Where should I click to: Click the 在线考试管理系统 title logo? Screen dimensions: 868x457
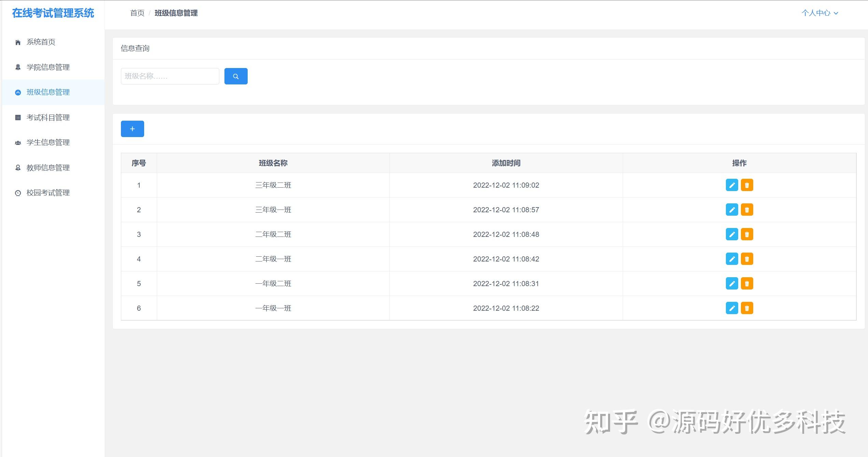[x=53, y=13]
